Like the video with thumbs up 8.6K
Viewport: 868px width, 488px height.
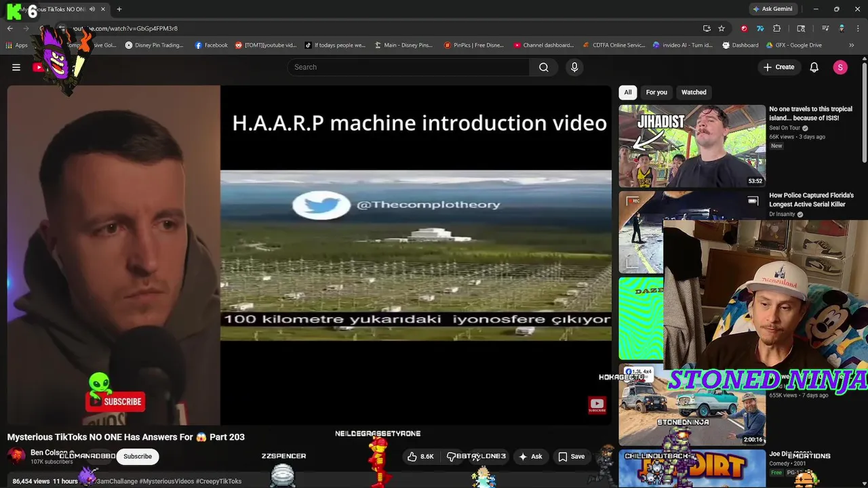[x=420, y=456]
